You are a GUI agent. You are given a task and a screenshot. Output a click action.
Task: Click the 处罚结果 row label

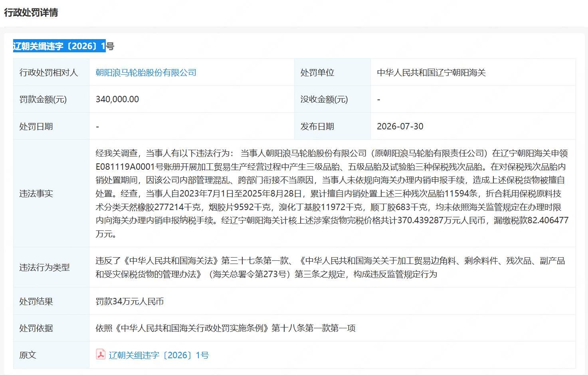point(36,302)
